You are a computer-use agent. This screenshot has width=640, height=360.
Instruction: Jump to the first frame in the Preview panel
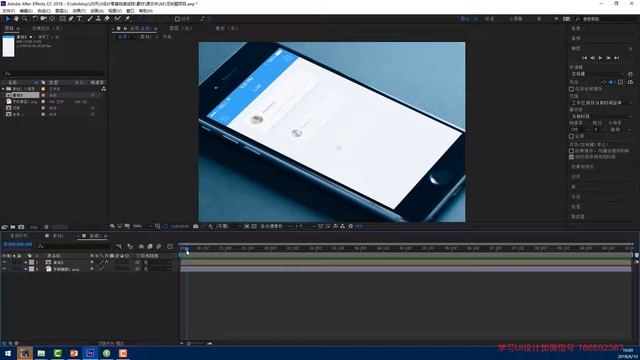(584, 58)
